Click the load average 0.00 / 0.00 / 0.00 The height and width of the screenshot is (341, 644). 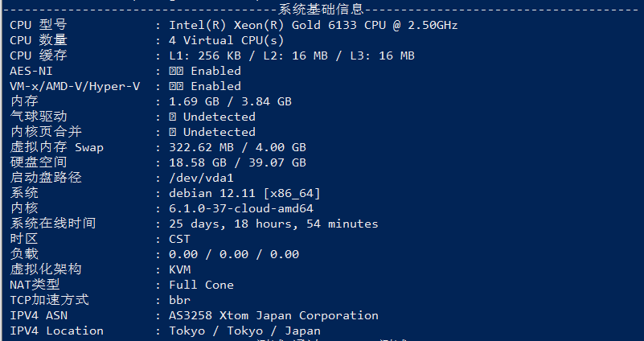tap(234, 255)
